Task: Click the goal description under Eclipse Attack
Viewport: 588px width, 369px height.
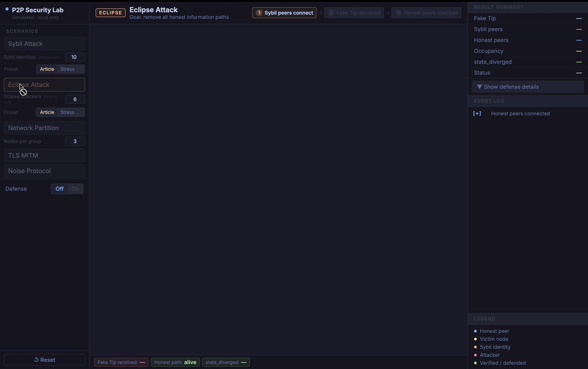Action: [179, 17]
